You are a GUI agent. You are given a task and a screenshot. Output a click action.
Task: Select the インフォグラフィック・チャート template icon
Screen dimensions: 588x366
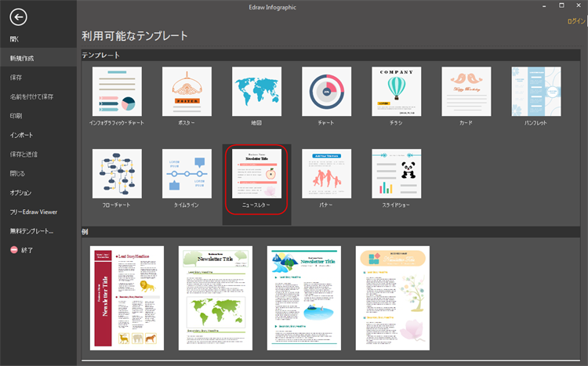click(x=117, y=91)
